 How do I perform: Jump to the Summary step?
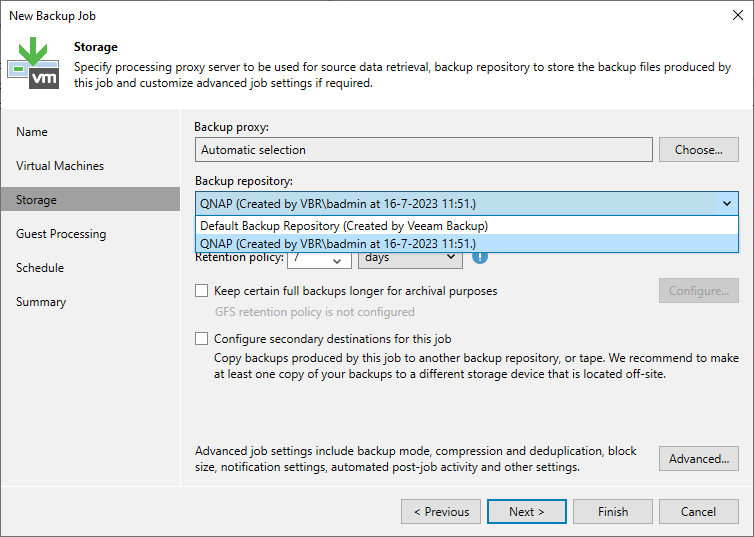(41, 302)
